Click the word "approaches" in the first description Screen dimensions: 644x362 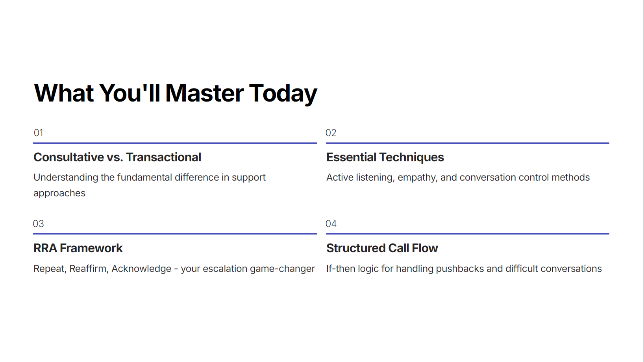(x=59, y=194)
